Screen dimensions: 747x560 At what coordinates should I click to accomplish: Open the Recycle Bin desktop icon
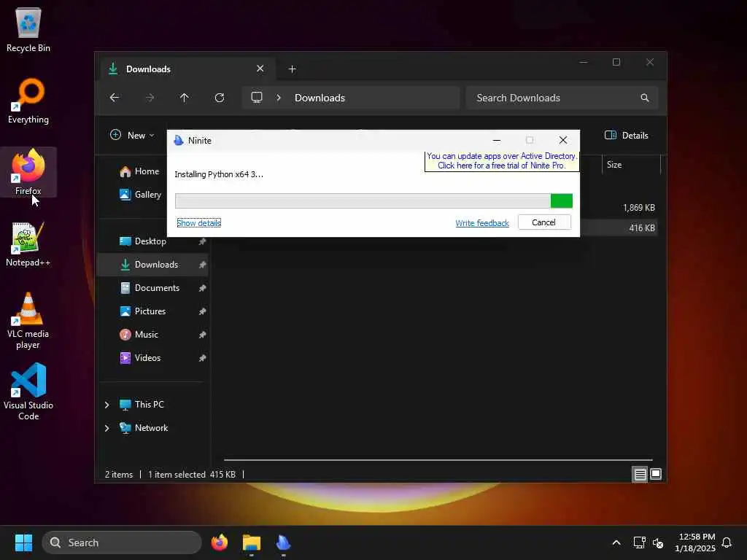28,29
